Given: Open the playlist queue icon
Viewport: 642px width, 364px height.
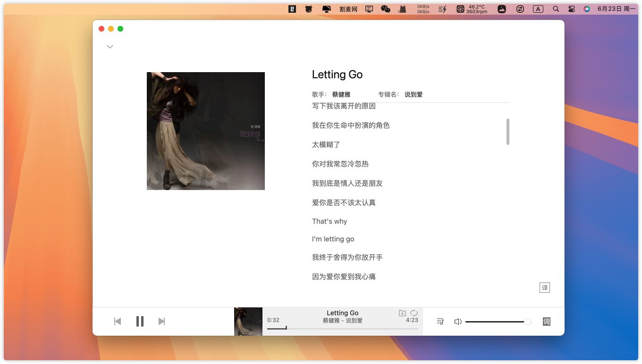Looking at the screenshot, I should point(440,322).
